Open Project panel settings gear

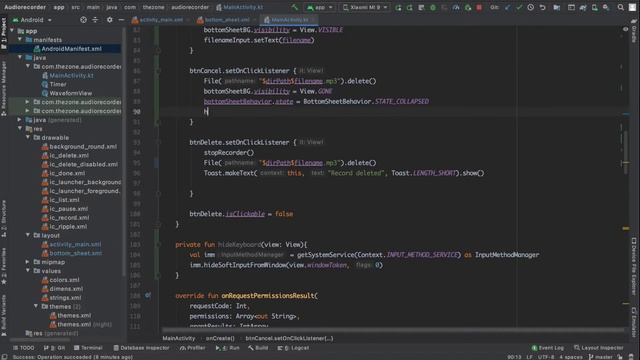click(x=109, y=20)
